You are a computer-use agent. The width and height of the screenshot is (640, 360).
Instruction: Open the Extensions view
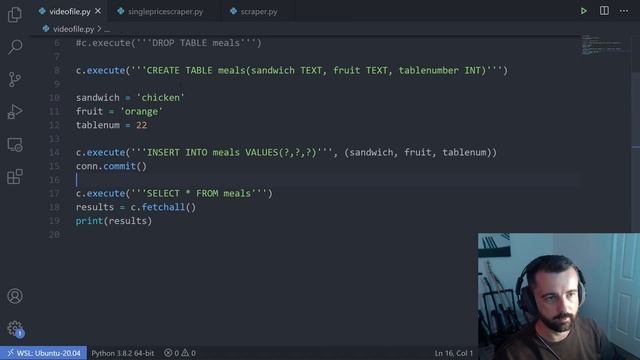coord(15,177)
